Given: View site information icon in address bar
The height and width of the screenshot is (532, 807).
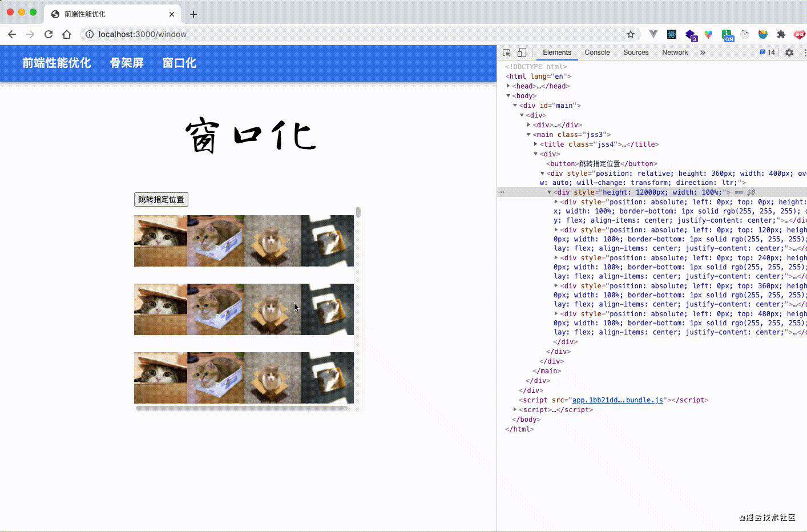Looking at the screenshot, I should point(89,34).
